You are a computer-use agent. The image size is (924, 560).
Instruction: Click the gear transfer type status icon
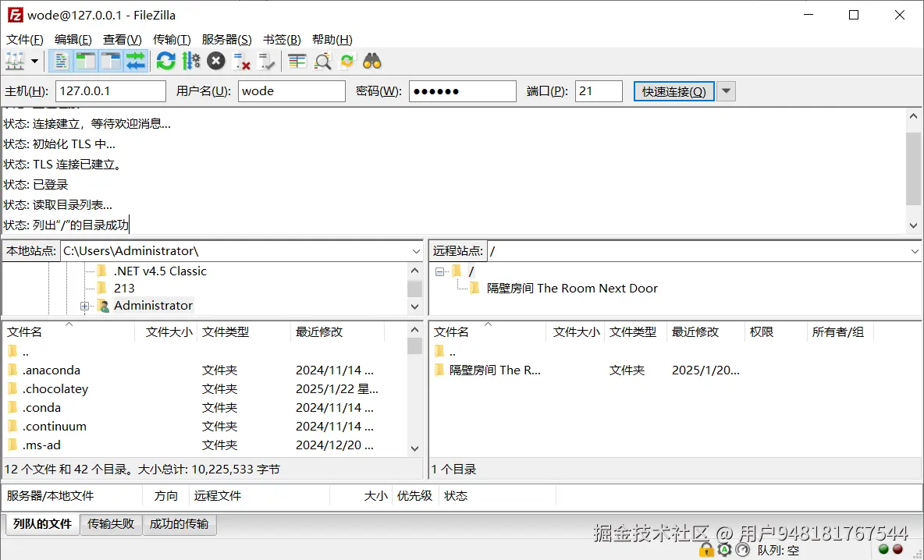click(x=724, y=550)
